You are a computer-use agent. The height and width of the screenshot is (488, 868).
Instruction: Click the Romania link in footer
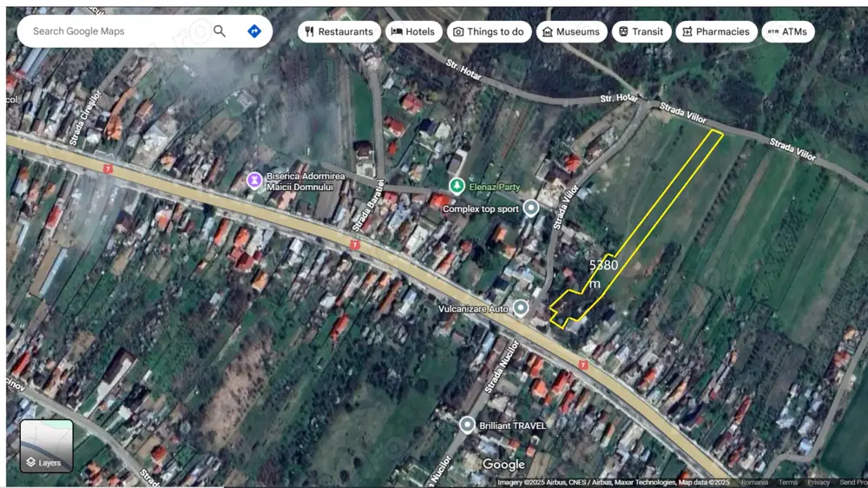(754, 483)
